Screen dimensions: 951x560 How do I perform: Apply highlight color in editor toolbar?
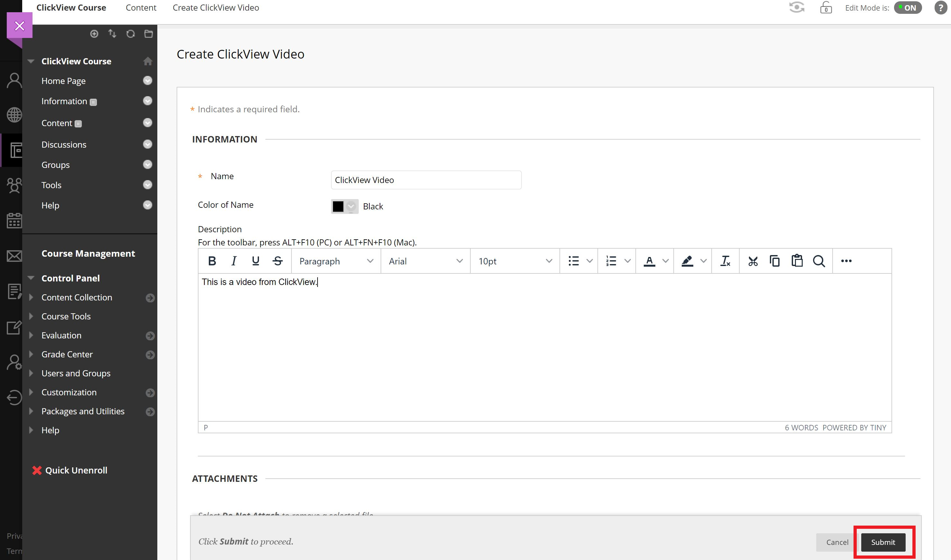687,261
